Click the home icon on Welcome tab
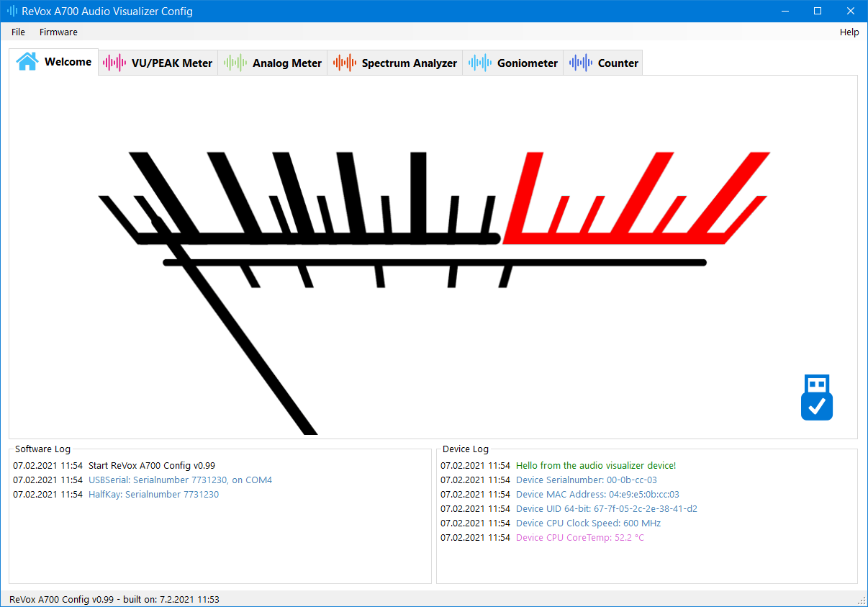This screenshot has height=607, width=868. [x=27, y=61]
